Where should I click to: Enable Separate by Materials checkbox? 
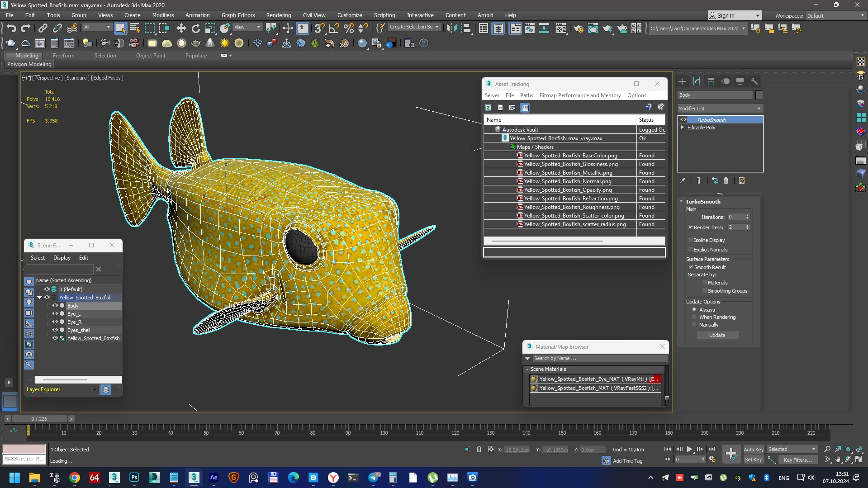705,283
